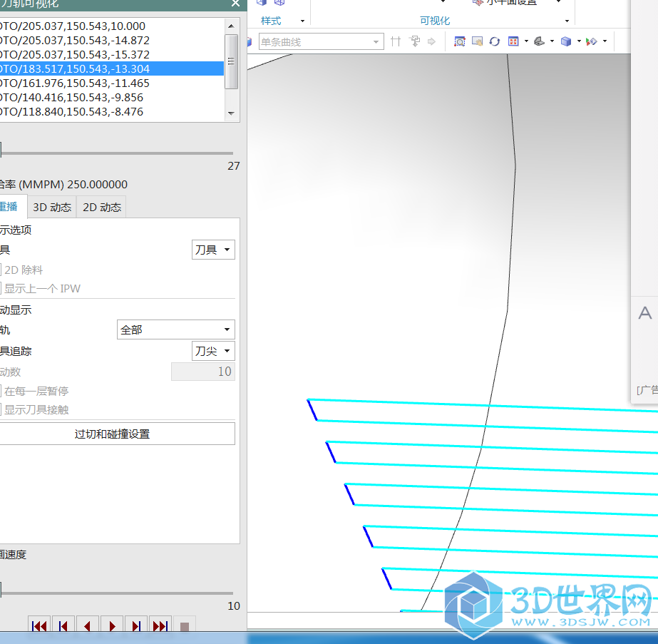The height and width of the screenshot is (644, 658).
Task: Expand the rendering style dropdown arrow
Action: coord(579,41)
